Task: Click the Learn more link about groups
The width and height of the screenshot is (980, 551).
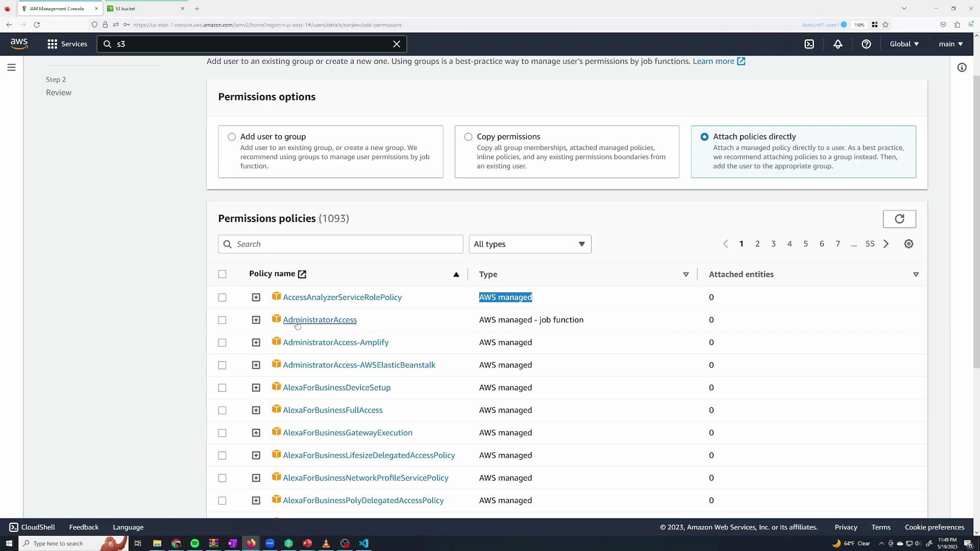Action: [x=715, y=61]
